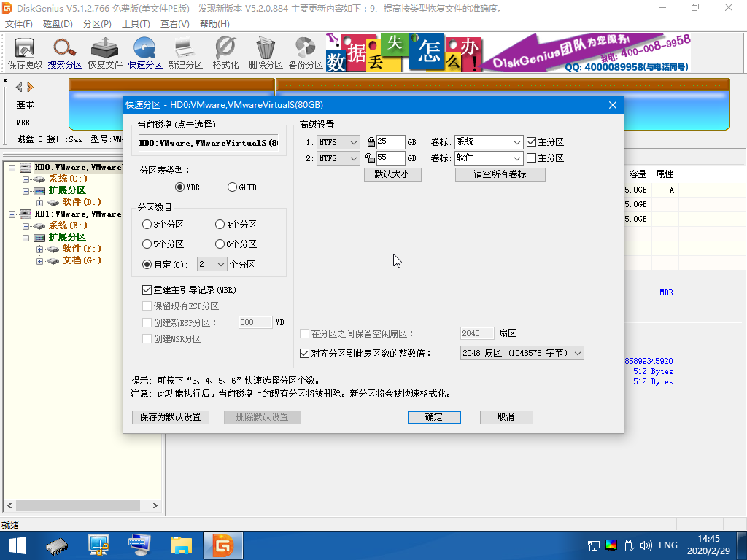Image resolution: width=747 pixels, height=560 pixels.
Task: Collapse the HD0 disk tree node
Action: click(12, 168)
